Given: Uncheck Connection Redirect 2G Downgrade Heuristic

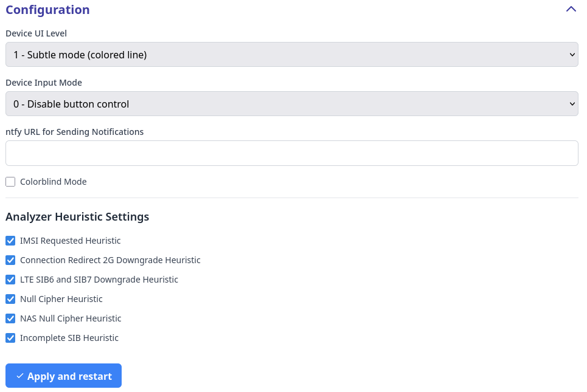Looking at the screenshot, I should click(x=10, y=260).
